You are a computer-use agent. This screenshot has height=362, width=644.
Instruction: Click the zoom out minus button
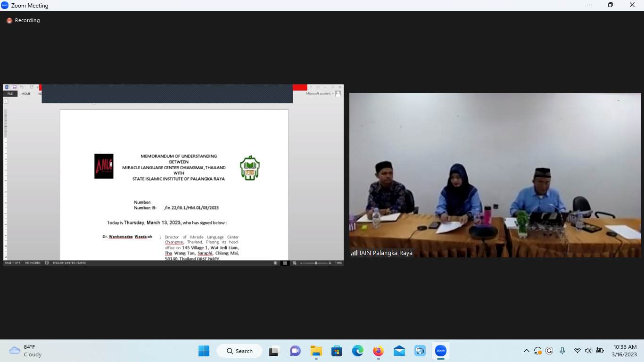(x=301, y=263)
